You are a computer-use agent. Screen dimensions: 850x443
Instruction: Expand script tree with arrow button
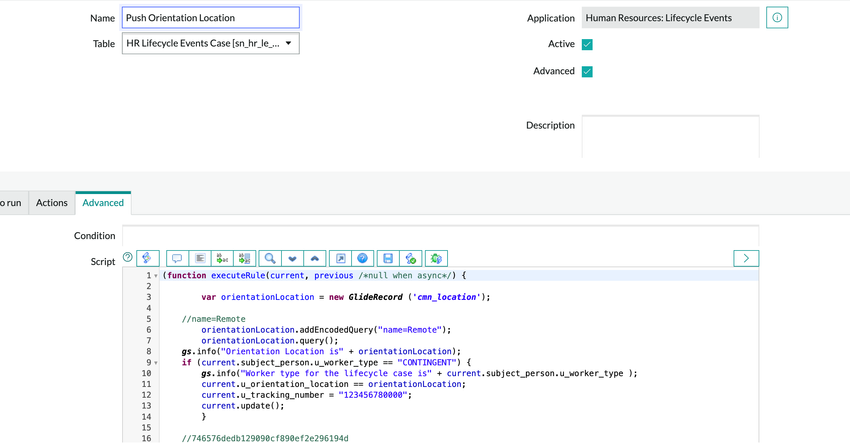tap(746, 259)
